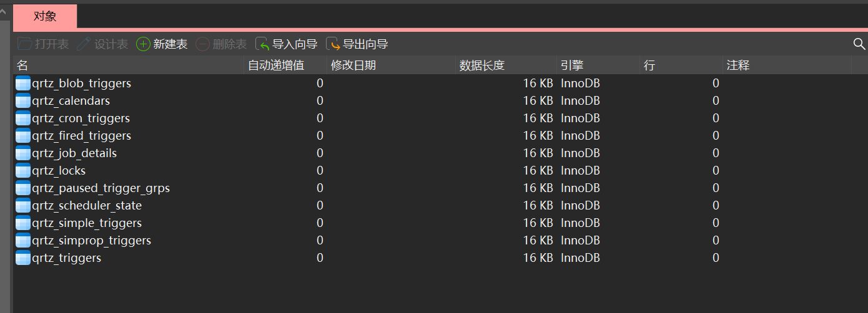Sort by the 修改日期 column header

coord(353,65)
